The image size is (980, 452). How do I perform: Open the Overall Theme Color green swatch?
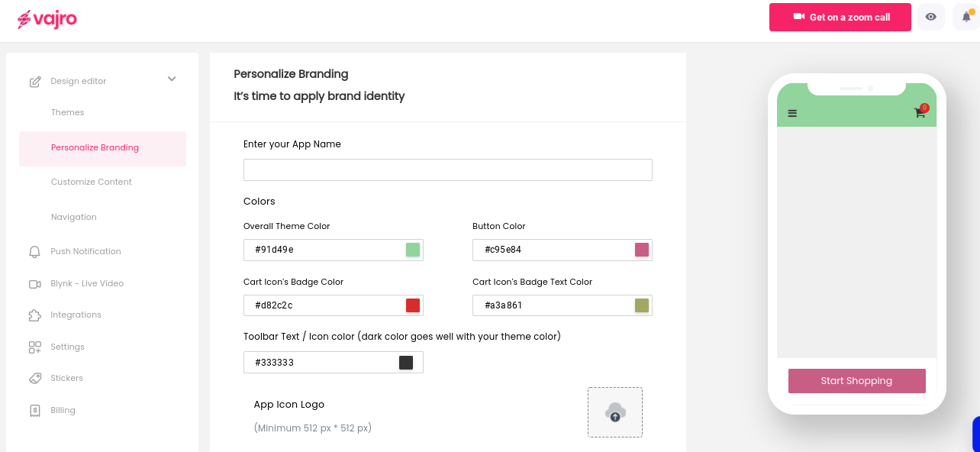coord(412,250)
